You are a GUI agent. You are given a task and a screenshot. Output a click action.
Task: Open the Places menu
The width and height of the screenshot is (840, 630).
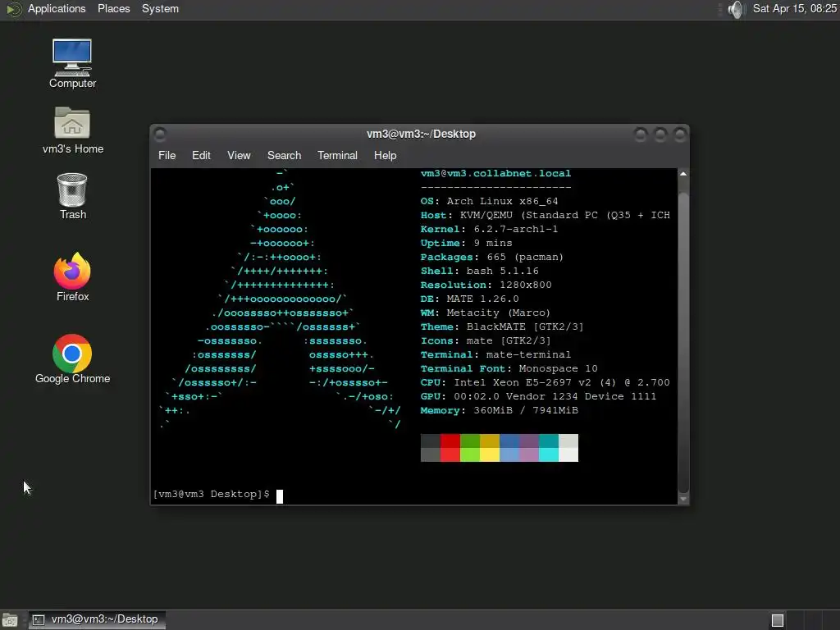[113, 8]
